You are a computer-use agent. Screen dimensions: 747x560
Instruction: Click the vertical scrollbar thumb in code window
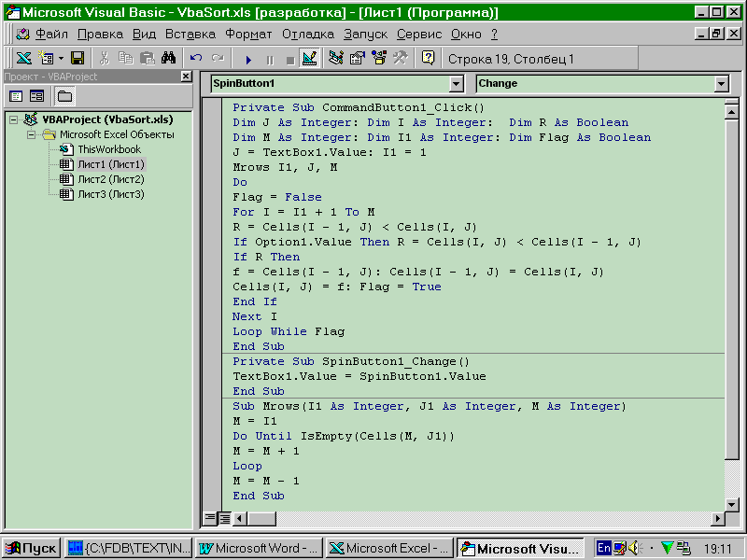click(x=731, y=290)
